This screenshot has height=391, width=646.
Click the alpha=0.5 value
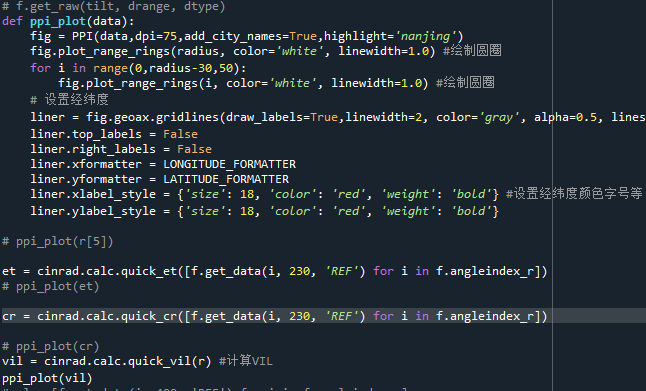(x=566, y=117)
